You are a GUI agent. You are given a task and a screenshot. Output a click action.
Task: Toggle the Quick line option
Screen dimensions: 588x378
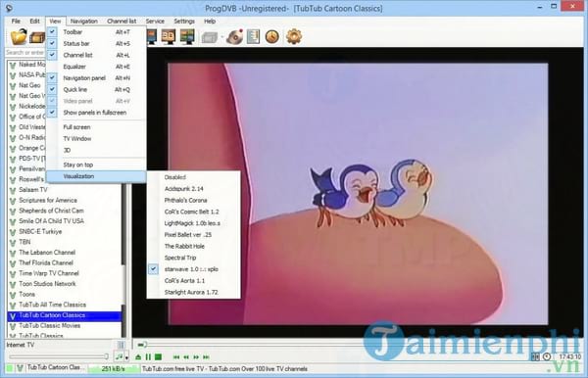tap(96, 89)
